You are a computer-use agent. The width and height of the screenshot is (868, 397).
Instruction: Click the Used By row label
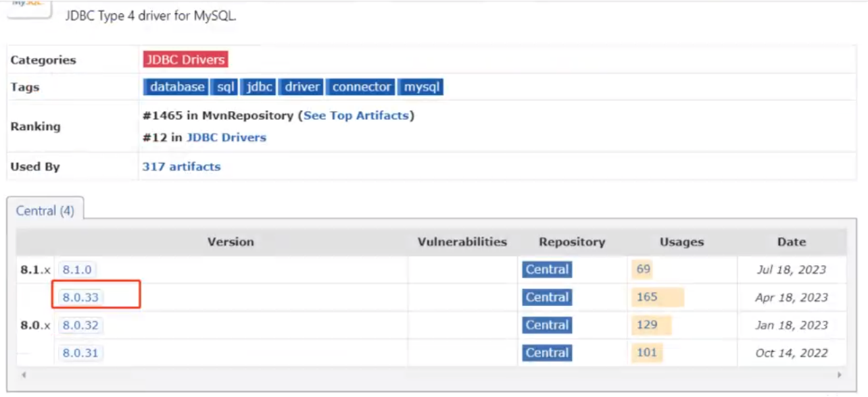[35, 166]
